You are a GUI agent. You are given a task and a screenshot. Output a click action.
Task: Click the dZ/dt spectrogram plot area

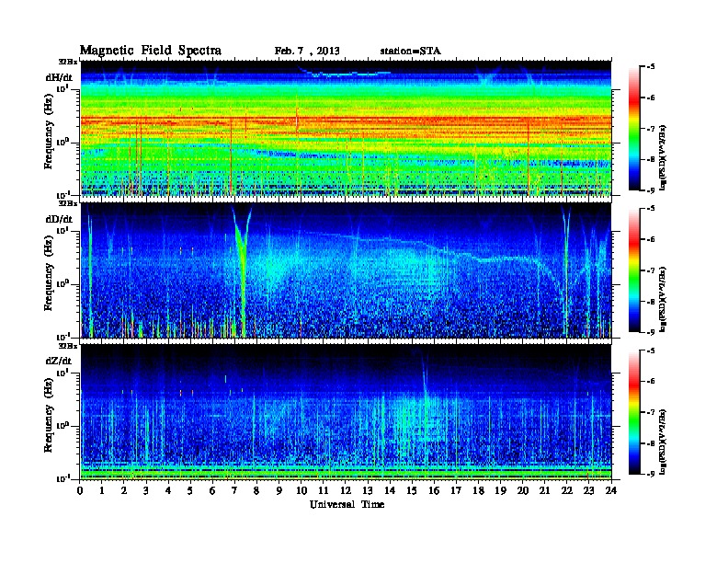[346, 411]
